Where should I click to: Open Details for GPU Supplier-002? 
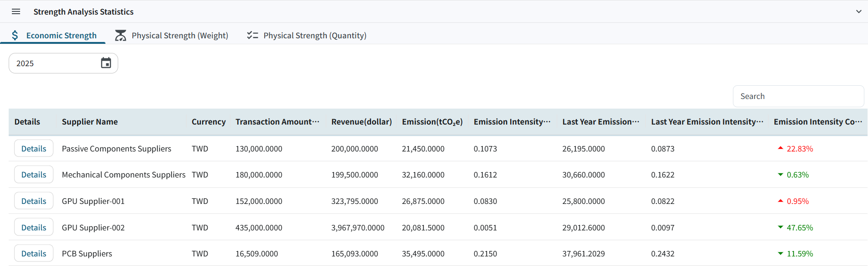tap(34, 227)
